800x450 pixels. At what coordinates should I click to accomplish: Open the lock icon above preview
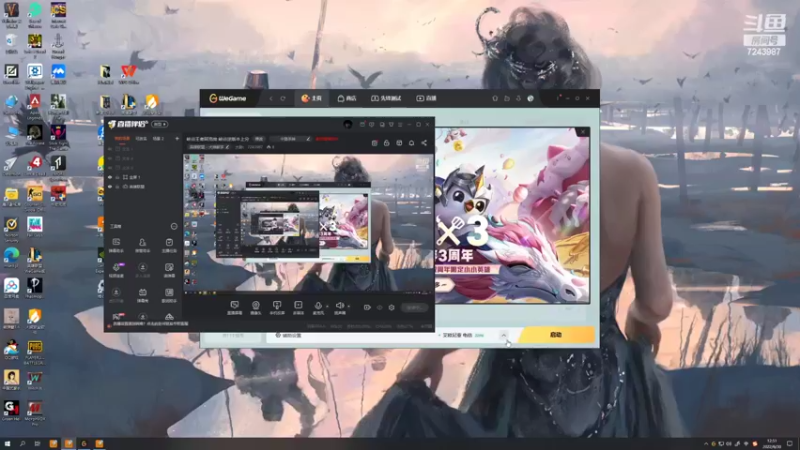coord(387,143)
